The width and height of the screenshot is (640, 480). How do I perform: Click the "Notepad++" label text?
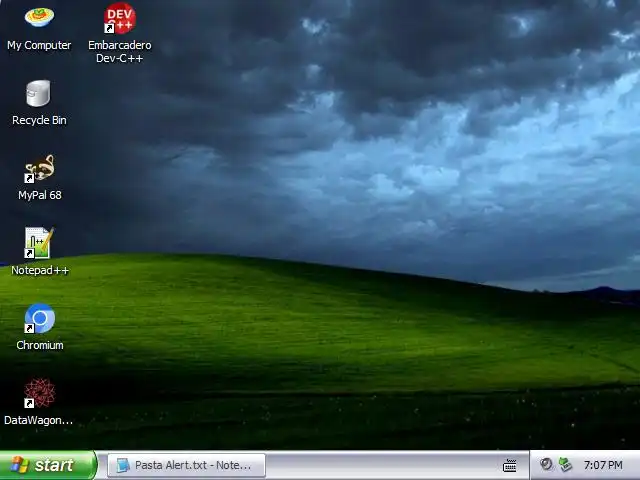coord(40,270)
